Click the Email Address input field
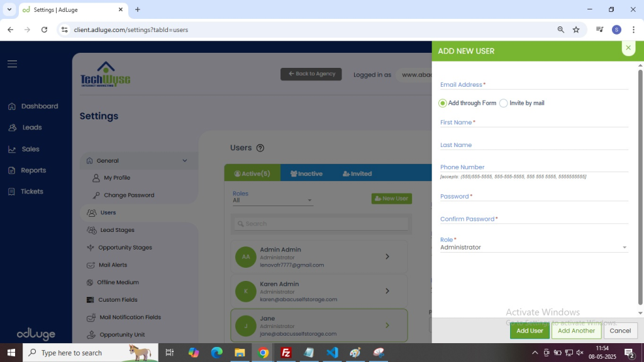The width and height of the screenshot is (644, 362). (533, 85)
